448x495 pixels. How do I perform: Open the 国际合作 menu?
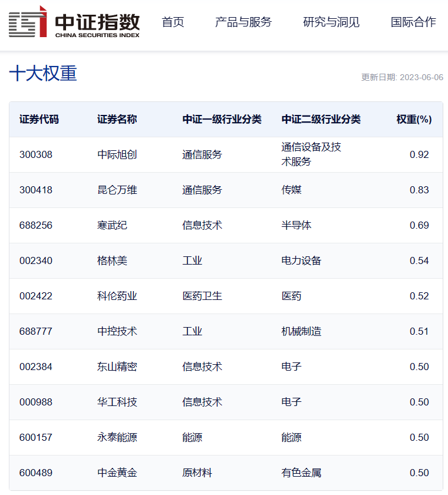413,22
